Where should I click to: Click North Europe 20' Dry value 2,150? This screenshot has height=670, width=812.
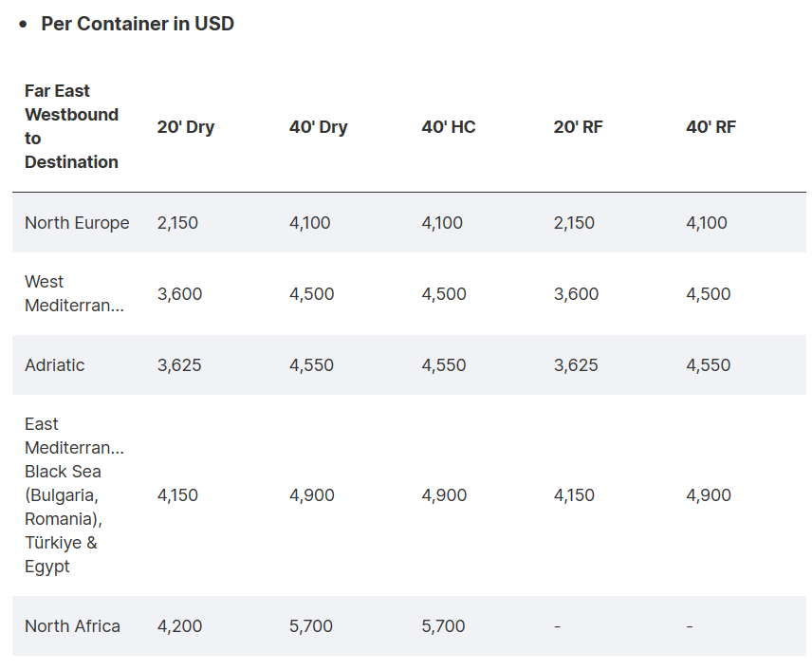177,223
